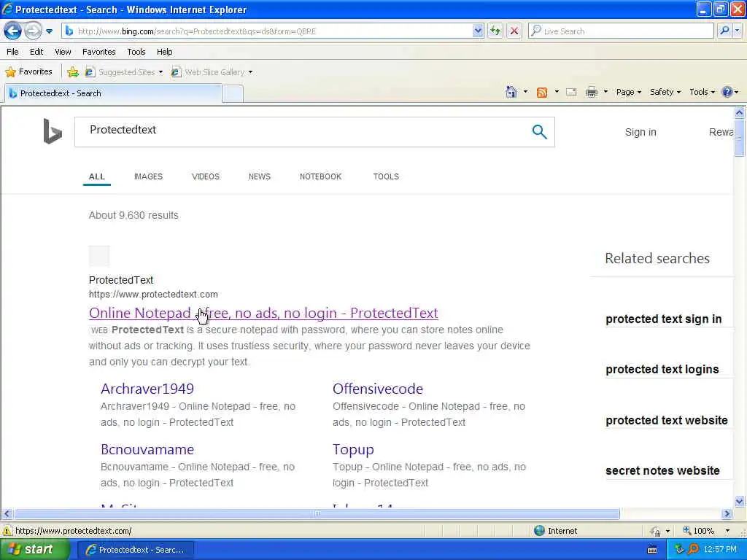747x560 pixels.
Task: Click the Live Search magnifier button
Action: (x=724, y=31)
